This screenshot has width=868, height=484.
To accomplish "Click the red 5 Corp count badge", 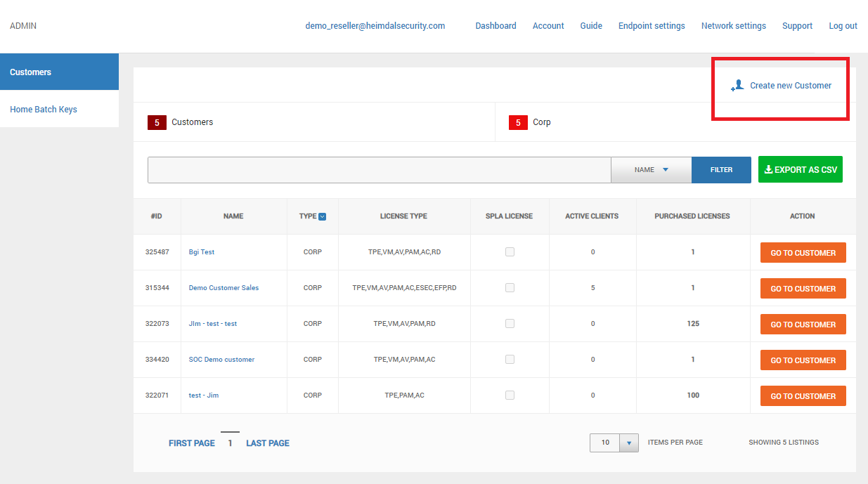I will click(518, 122).
